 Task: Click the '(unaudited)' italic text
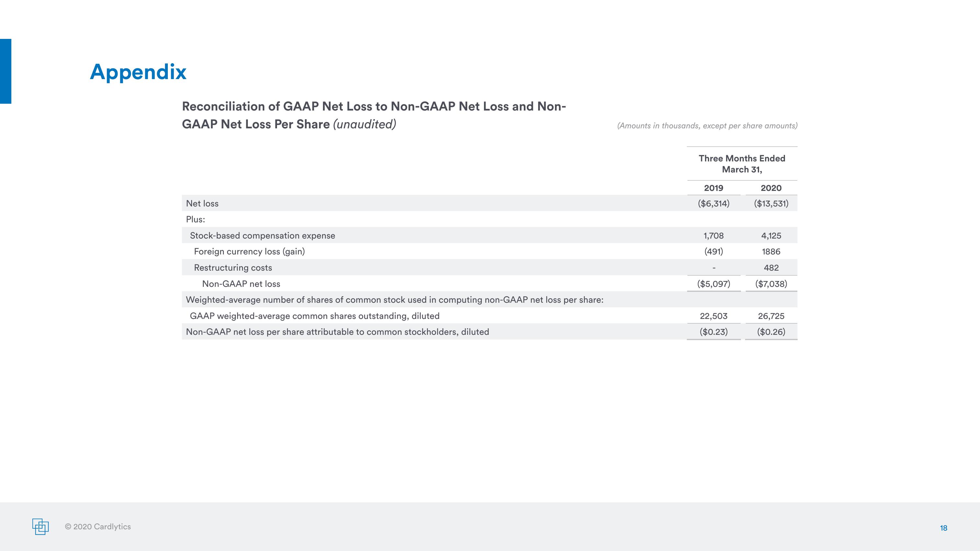click(364, 124)
